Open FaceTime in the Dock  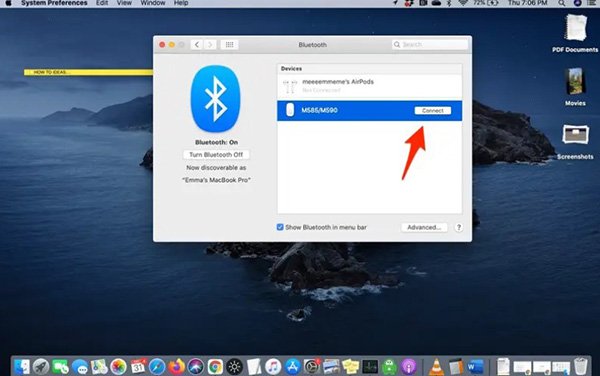point(60,367)
